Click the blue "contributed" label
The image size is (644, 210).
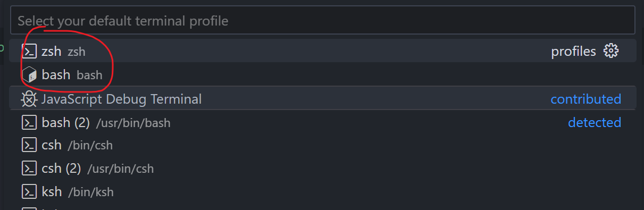(x=586, y=99)
